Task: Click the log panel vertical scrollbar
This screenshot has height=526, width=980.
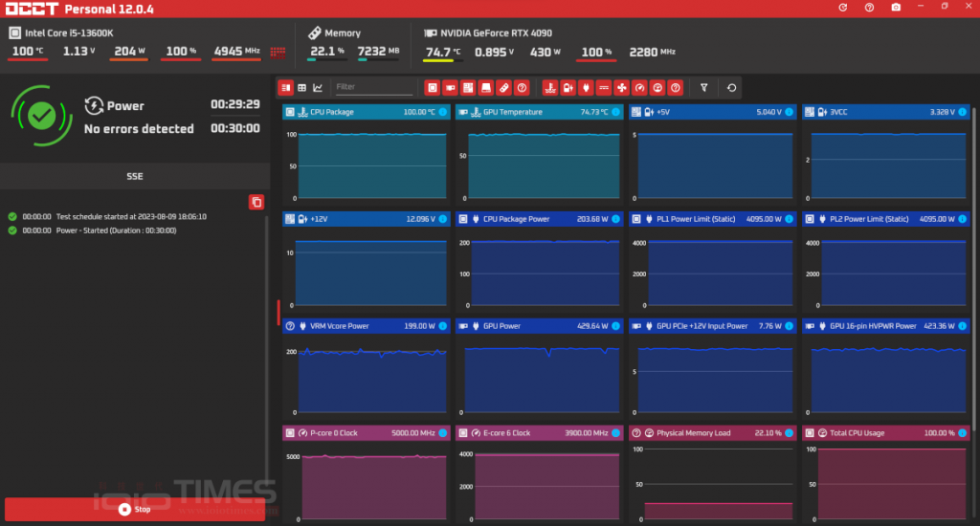Action: tap(266, 344)
